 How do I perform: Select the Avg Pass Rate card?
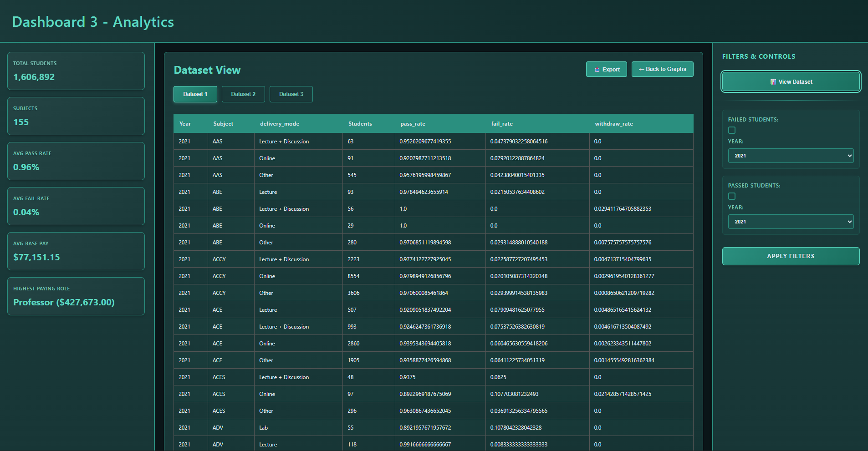pos(76,161)
